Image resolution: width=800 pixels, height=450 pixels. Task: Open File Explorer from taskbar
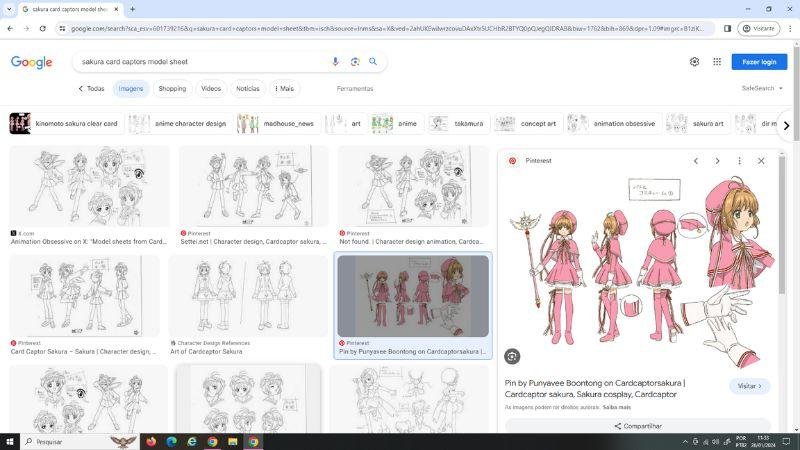pos(233,442)
